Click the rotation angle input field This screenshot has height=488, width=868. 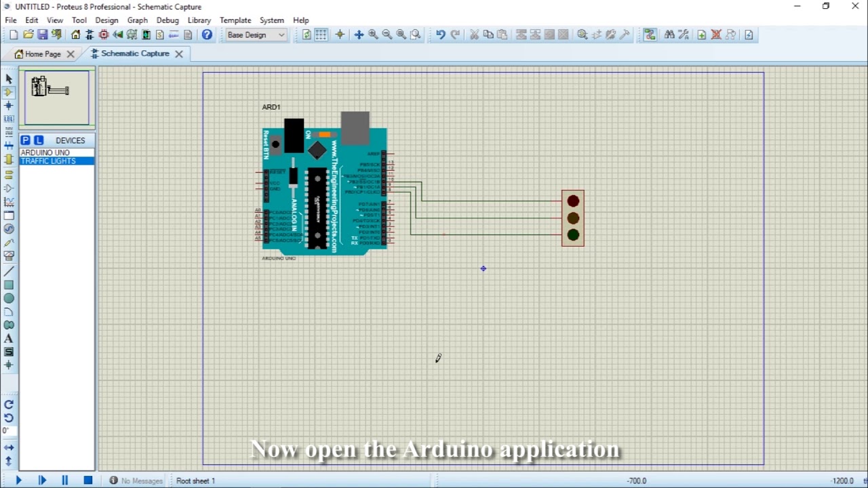(8, 431)
